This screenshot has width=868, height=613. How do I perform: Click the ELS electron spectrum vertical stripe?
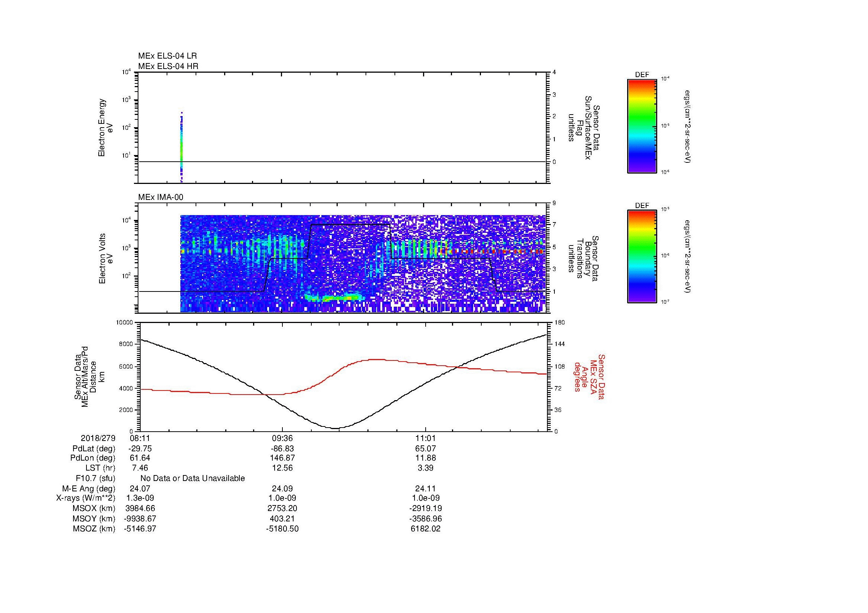181,147
